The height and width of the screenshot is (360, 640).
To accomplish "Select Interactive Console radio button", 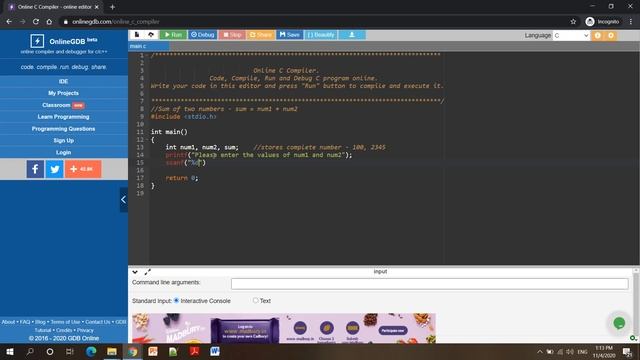I will tap(176, 300).
